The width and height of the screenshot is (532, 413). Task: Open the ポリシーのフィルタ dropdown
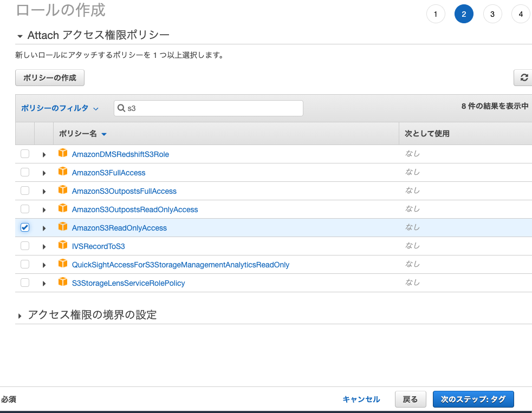(60, 108)
